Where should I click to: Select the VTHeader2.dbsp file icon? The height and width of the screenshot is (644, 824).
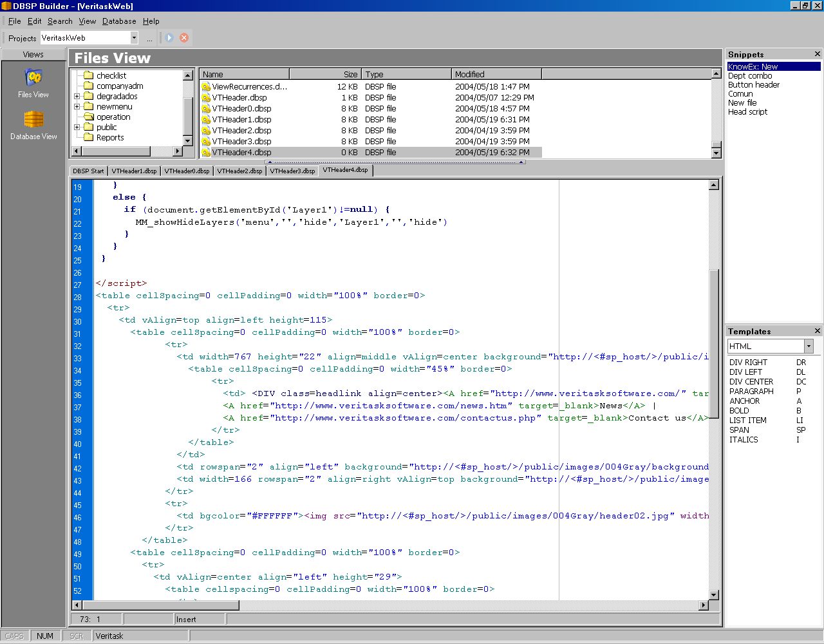206,131
